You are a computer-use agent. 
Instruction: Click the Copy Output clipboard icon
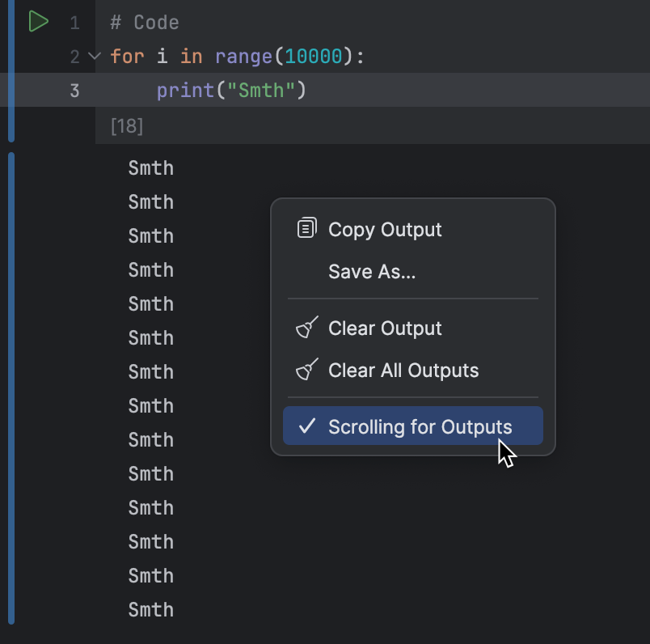pos(306,227)
